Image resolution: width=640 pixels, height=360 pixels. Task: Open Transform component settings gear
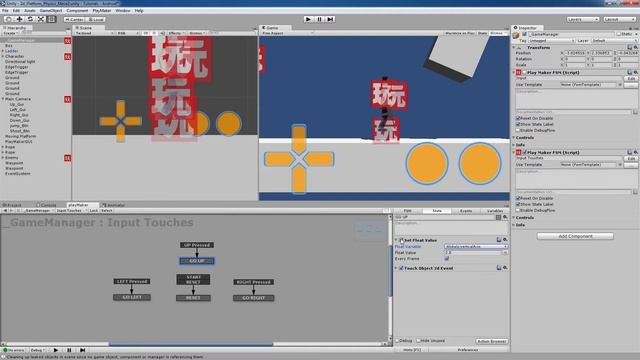636,48
